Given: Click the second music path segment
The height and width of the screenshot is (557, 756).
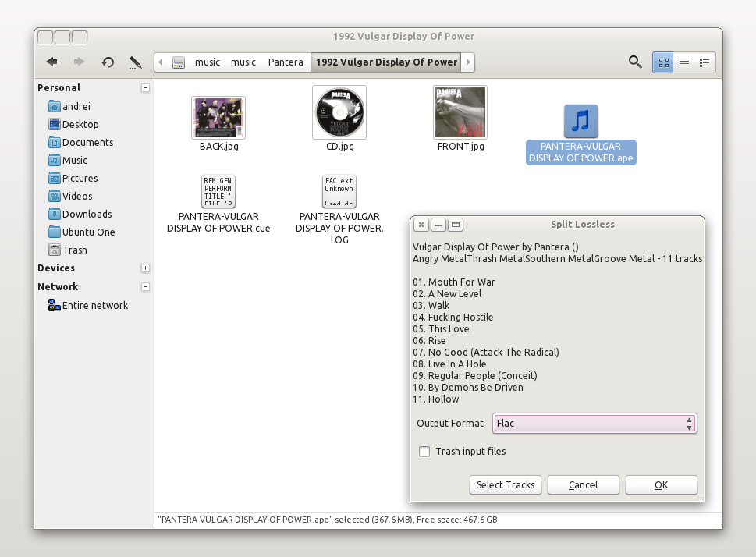Looking at the screenshot, I should coord(243,62).
